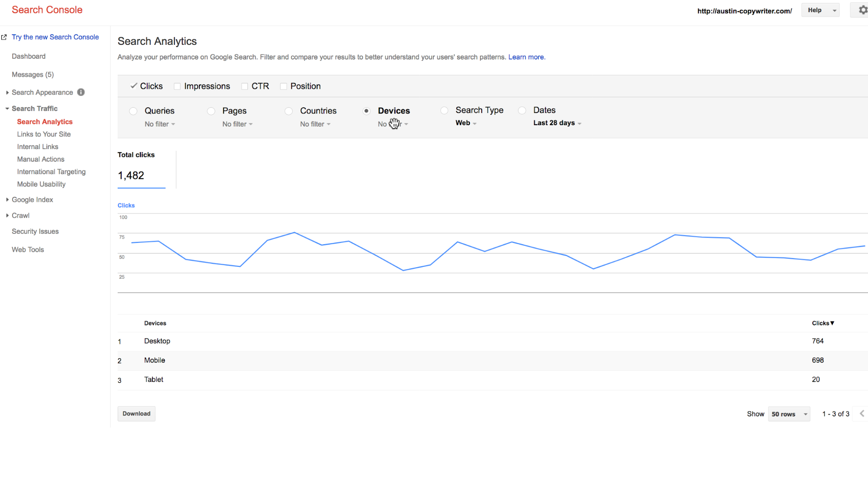Open the Web search type dropdown
Screen dimensions: 868x488
465,123
